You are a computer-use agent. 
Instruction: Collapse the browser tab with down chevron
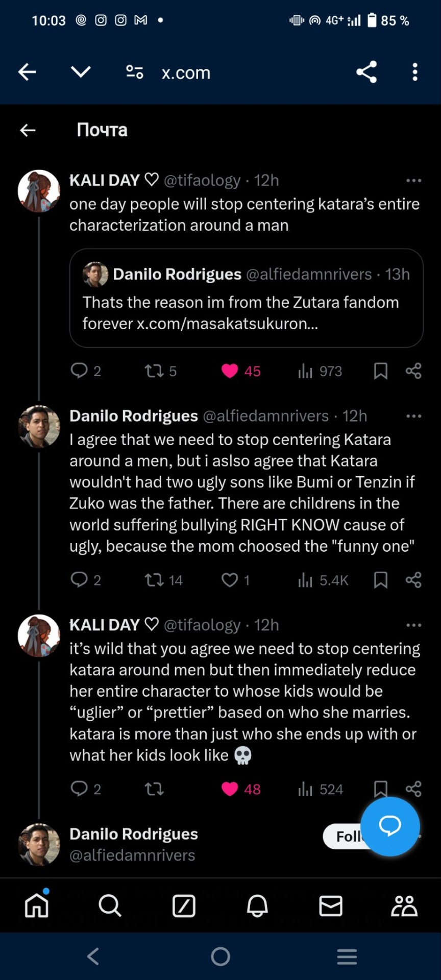click(x=81, y=72)
